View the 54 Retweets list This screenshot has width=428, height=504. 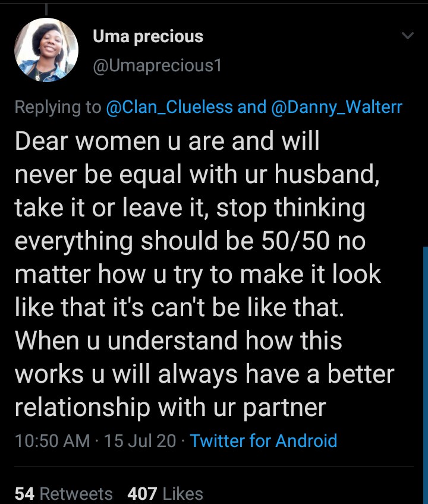[64, 493]
